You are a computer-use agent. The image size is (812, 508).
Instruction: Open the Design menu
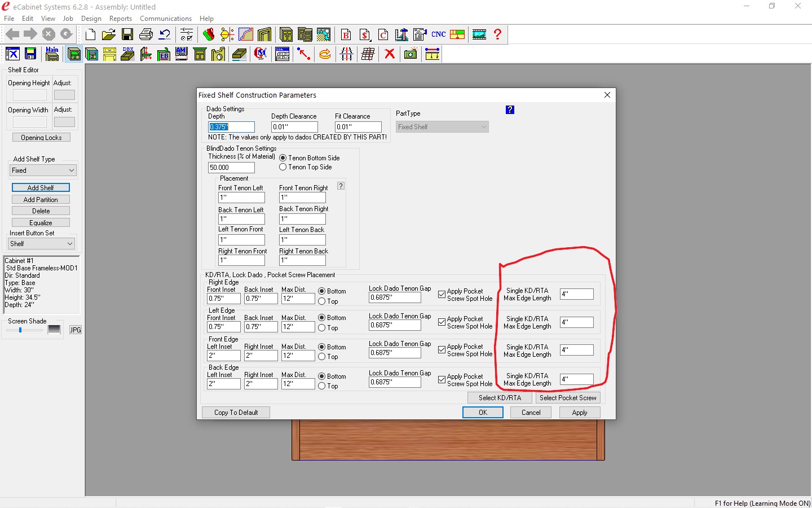click(91, 19)
